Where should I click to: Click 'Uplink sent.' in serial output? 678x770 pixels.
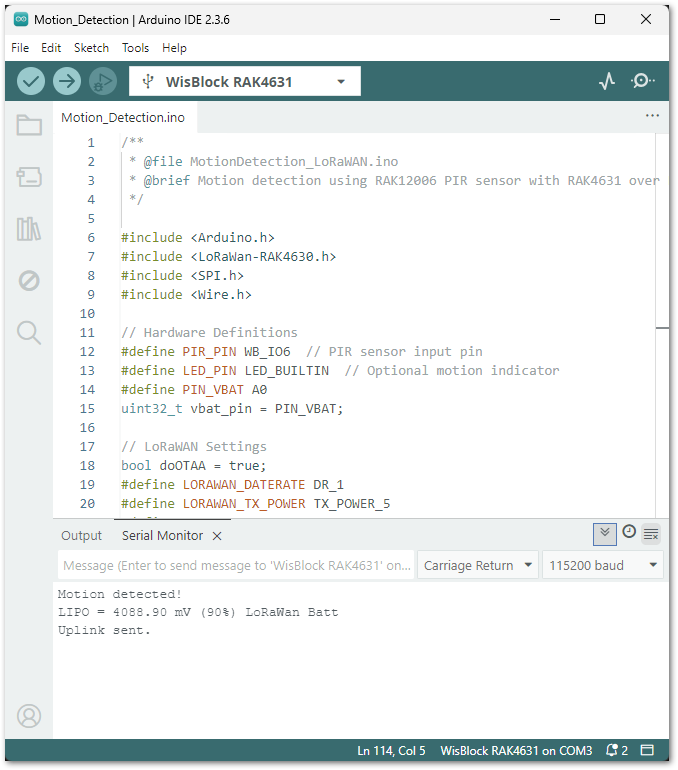pos(104,630)
